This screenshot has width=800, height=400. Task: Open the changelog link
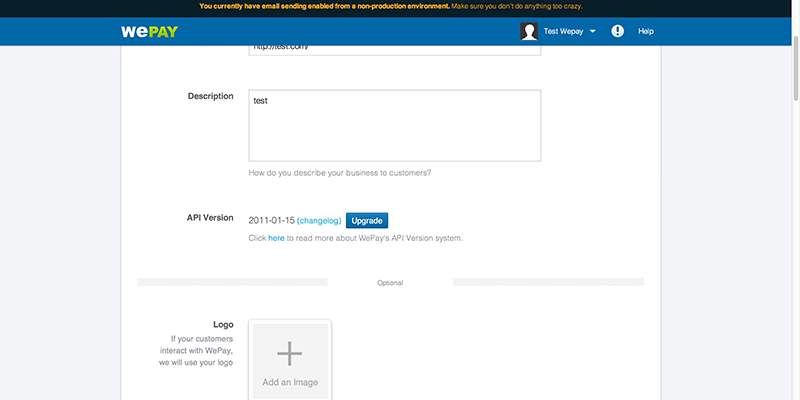click(x=319, y=220)
